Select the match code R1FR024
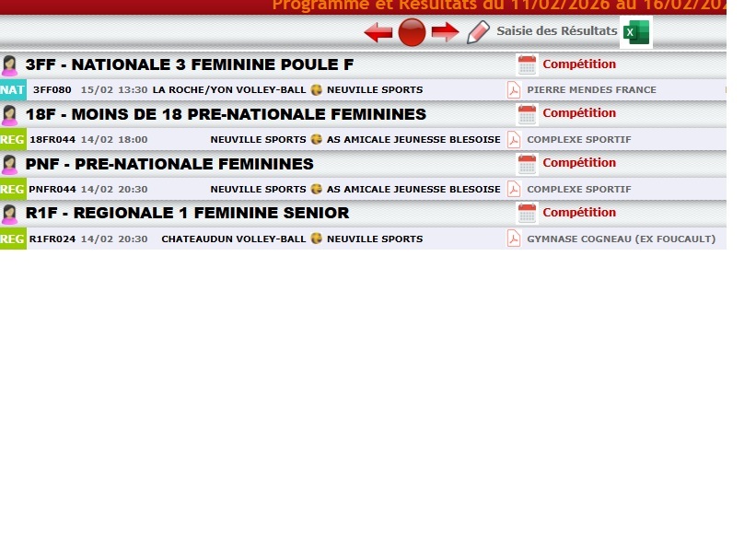The image size is (756, 536). point(51,239)
